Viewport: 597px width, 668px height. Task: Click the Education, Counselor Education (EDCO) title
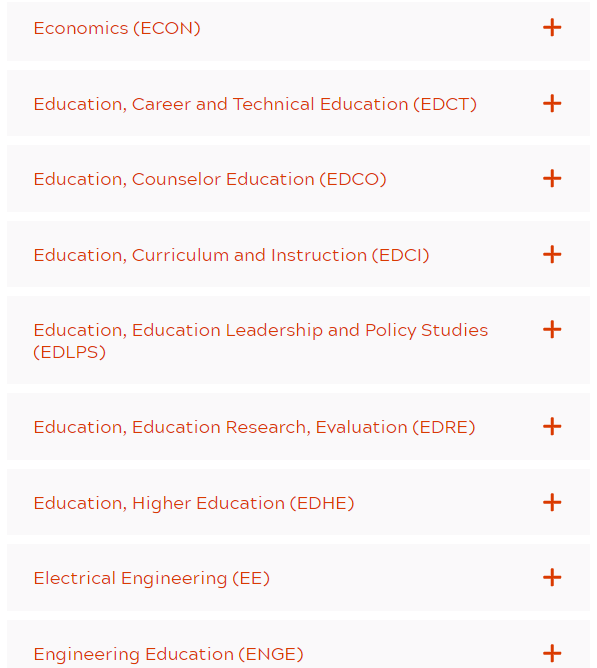[x=210, y=179]
